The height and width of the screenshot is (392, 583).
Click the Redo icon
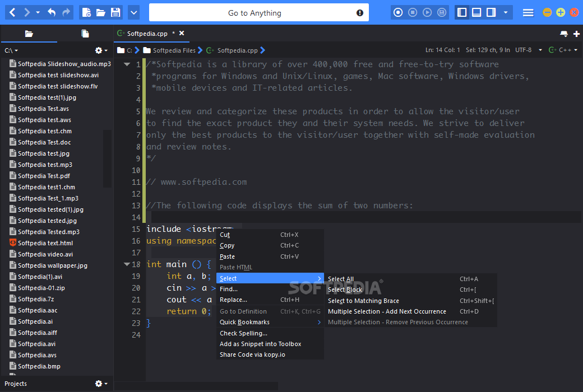pyautogui.click(x=66, y=13)
